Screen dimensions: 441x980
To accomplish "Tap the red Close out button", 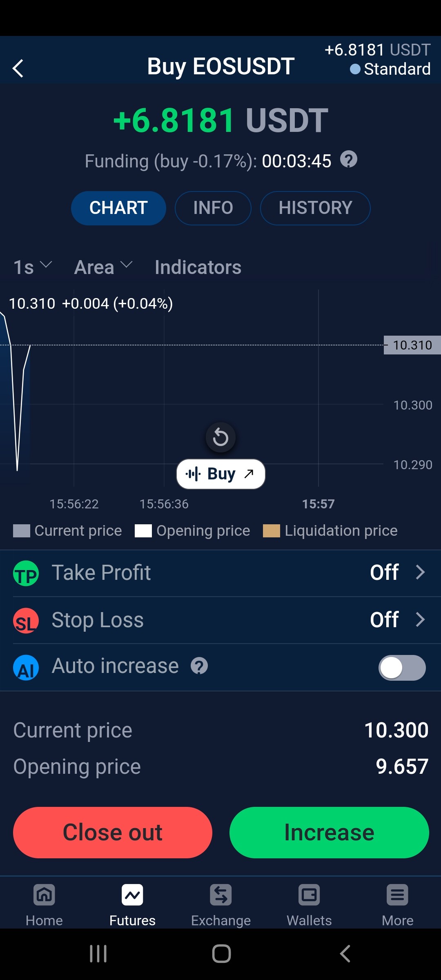I will 113,833.
